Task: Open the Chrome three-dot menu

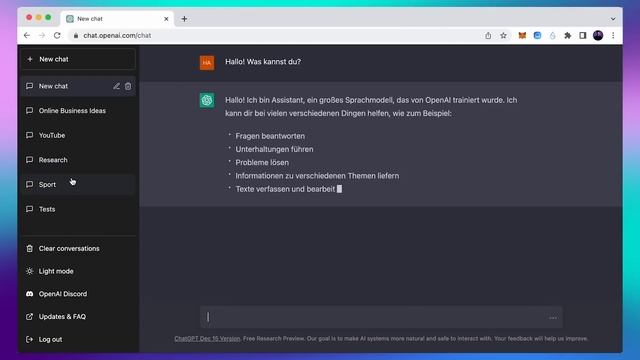Action: (613, 36)
